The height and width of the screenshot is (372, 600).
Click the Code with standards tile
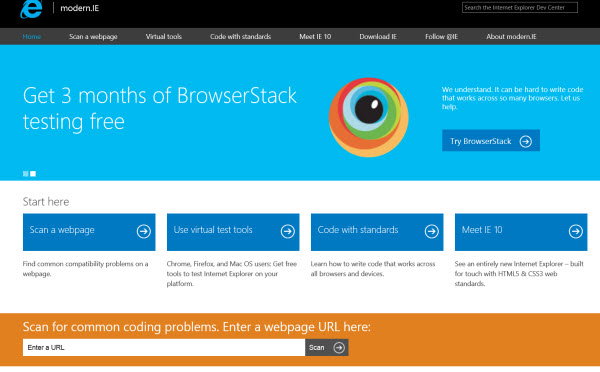coord(377,232)
